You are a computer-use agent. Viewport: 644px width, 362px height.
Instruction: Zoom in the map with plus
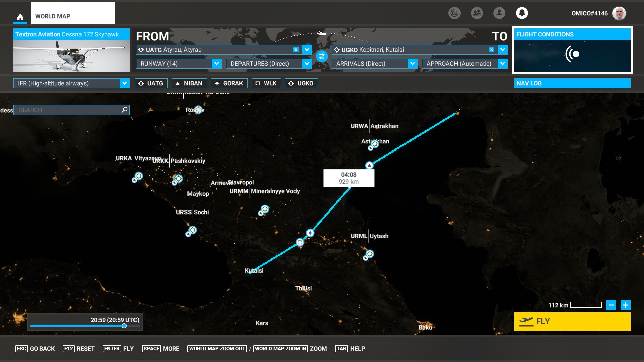[x=625, y=305]
